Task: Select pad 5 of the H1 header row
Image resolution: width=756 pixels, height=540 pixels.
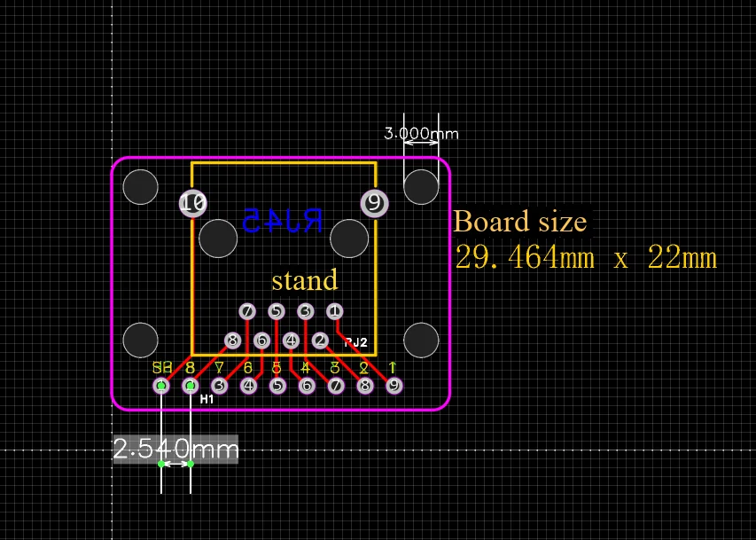Action: [277, 385]
